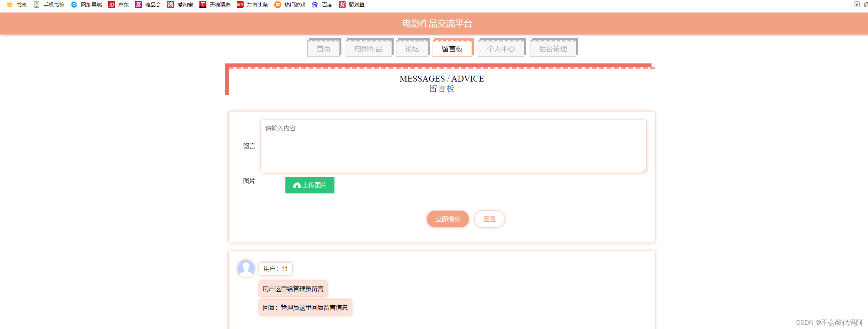Click the 立即提交 button
Image resolution: width=868 pixels, height=329 pixels.
point(448,219)
